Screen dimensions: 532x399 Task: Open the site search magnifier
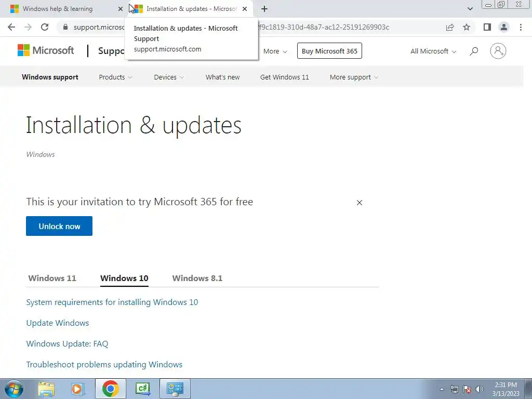tap(474, 51)
